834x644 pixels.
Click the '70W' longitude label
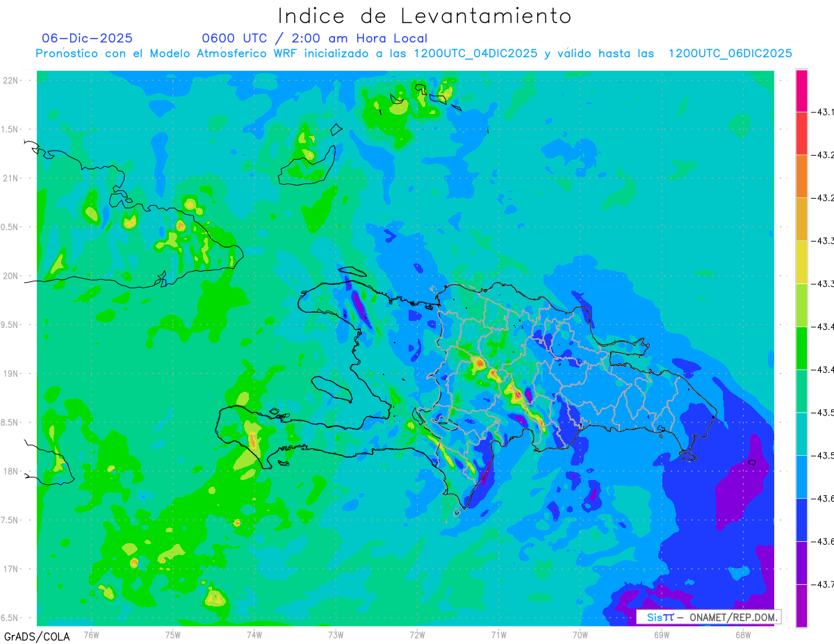coord(580,634)
